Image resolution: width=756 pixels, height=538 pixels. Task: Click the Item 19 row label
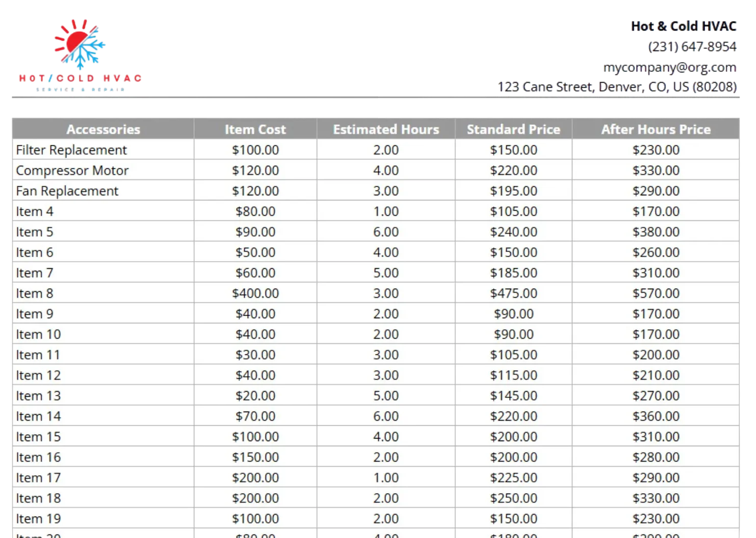[38, 519]
